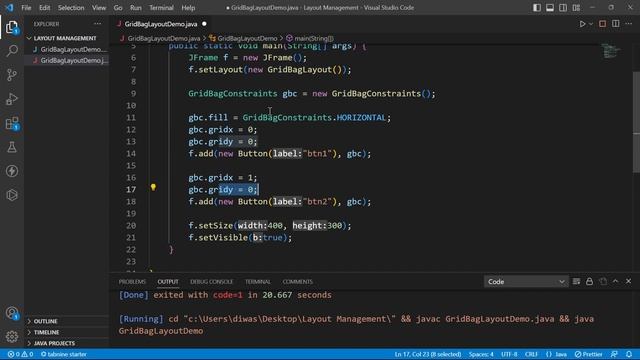Image resolution: width=640 pixels, height=360 pixels.
Task: Open the lightning bolt activity bar icon
Action: [12, 171]
